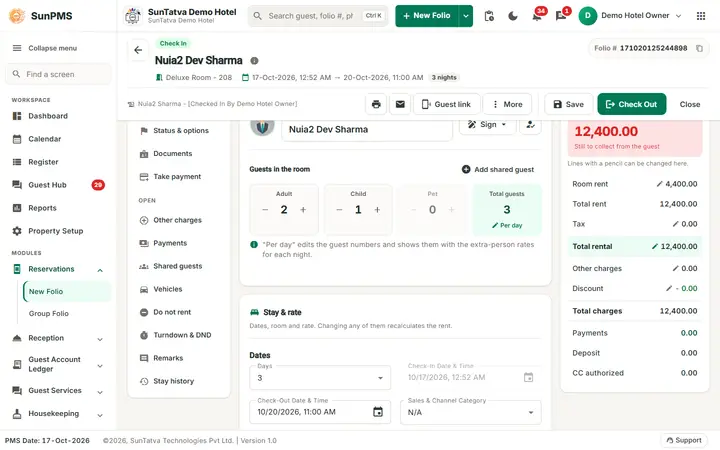Open Property Setup in the sidebar
This screenshot has width=720, height=450.
58,231
